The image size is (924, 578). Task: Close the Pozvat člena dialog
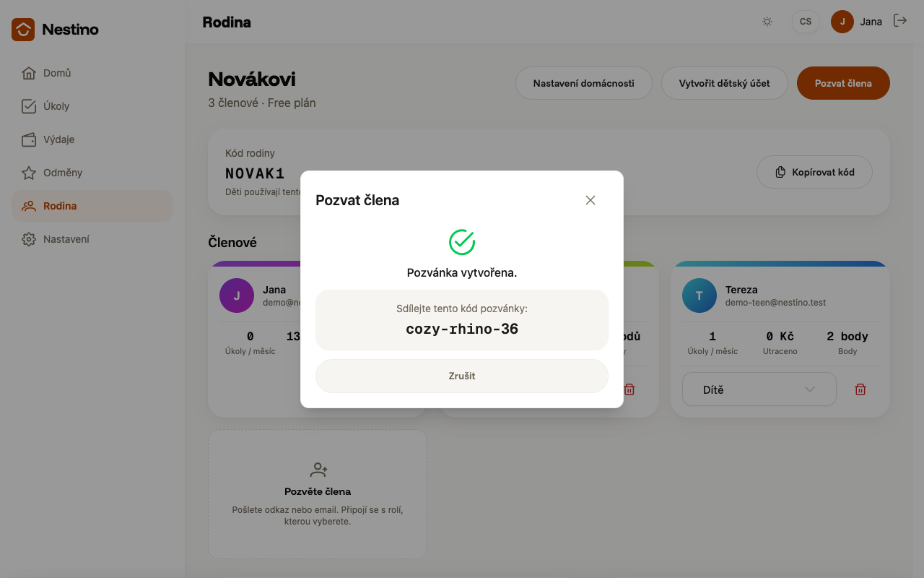(x=590, y=200)
